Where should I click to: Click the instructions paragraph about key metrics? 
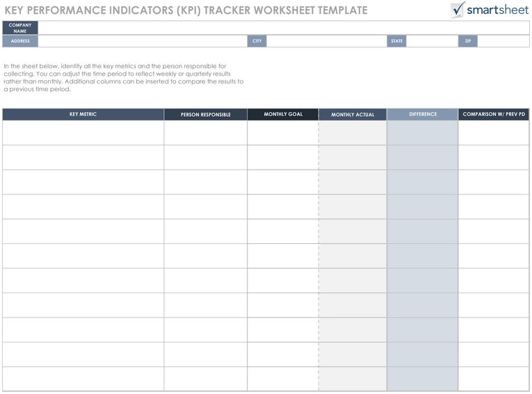pos(124,78)
